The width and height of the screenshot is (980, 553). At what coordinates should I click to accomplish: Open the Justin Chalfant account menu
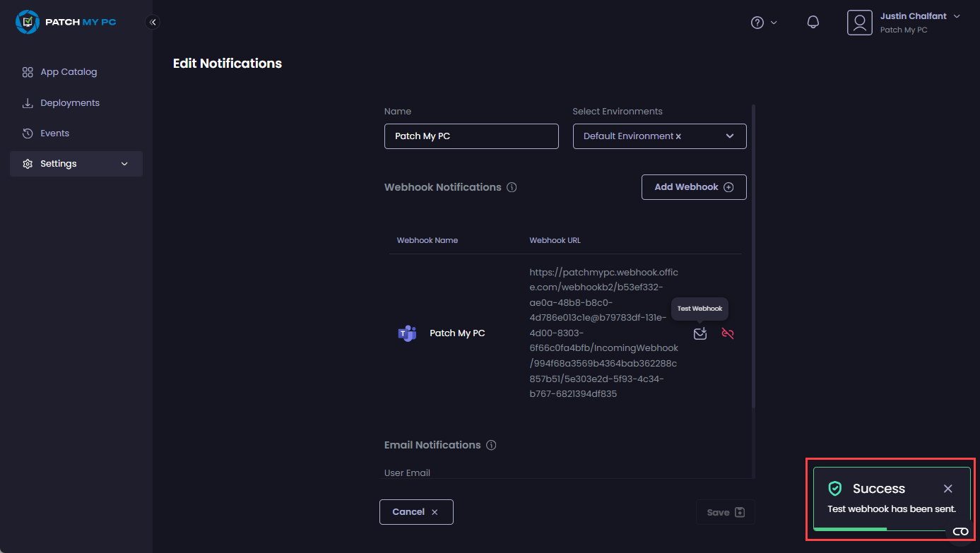coord(919,16)
